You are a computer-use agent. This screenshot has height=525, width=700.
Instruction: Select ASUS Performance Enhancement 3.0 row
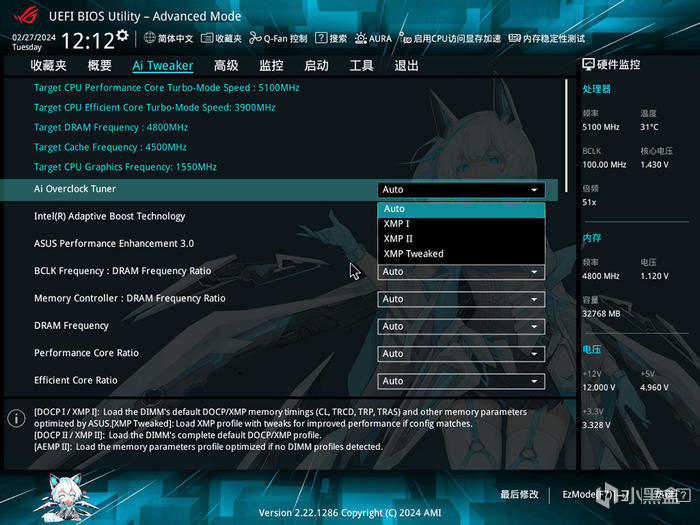pyautogui.click(x=279, y=244)
